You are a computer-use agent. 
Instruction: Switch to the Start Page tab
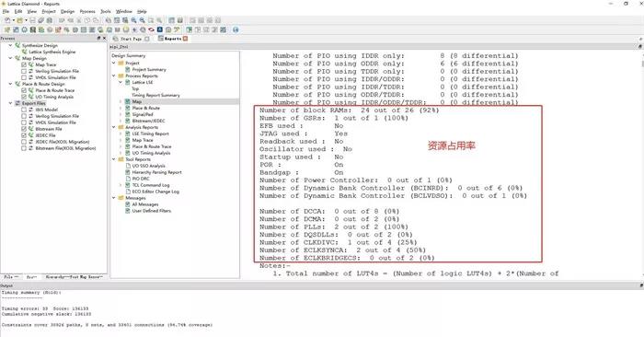click(x=131, y=39)
